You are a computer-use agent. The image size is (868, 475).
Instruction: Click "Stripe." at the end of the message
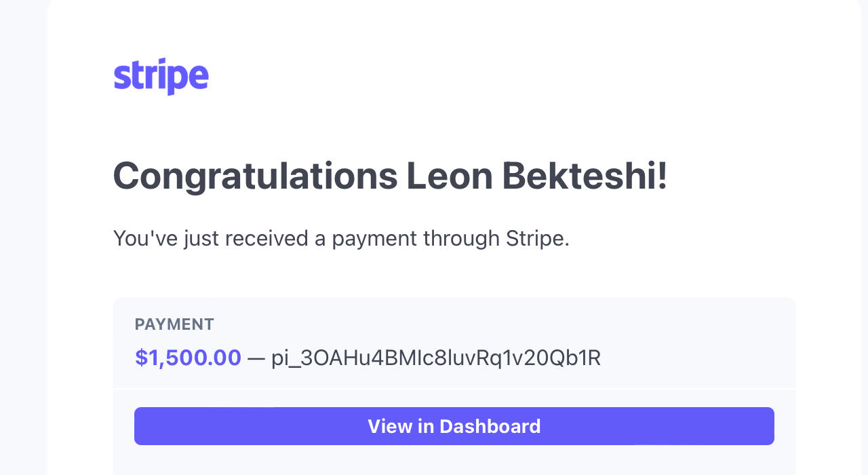[x=538, y=239]
